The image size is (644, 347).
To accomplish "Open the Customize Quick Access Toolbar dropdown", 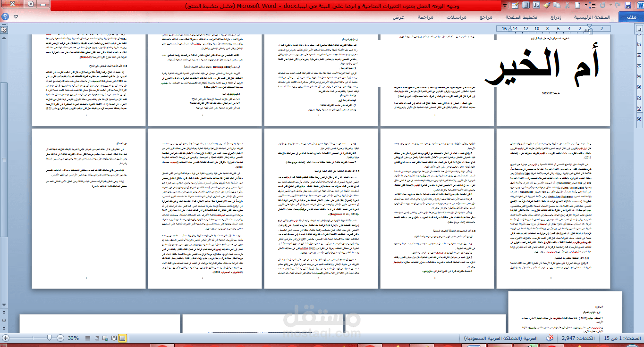I will pyautogui.click(x=505, y=6).
